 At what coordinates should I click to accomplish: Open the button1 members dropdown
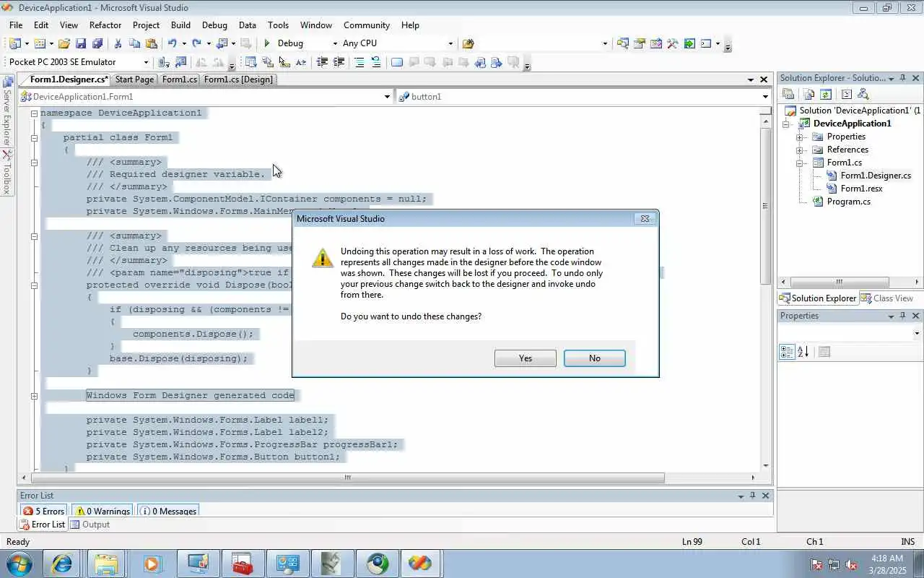click(765, 96)
